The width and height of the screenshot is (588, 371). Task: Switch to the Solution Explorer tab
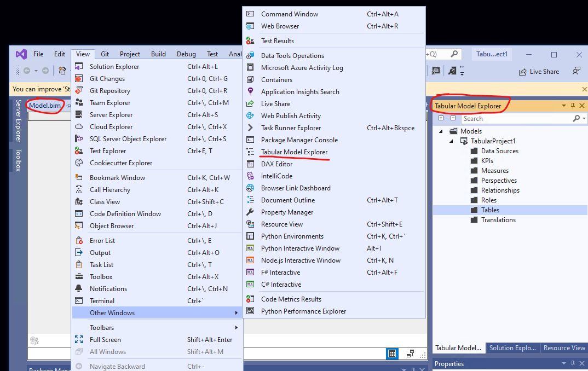point(512,348)
